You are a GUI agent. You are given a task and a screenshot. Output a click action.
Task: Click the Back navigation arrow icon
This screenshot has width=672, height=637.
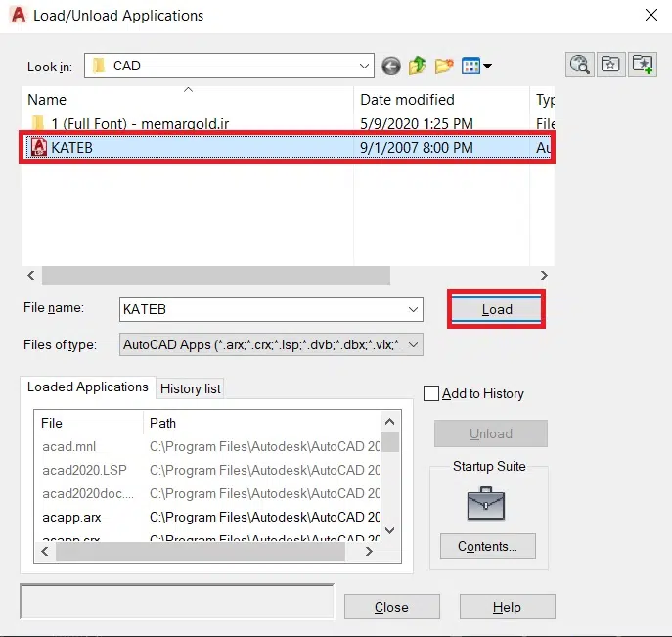(x=391, y=66)
